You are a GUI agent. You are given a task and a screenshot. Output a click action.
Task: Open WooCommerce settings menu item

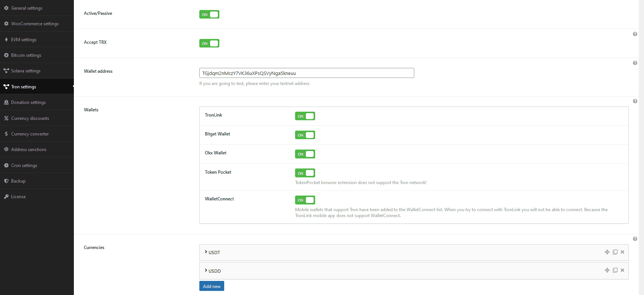tap(37, 24)
